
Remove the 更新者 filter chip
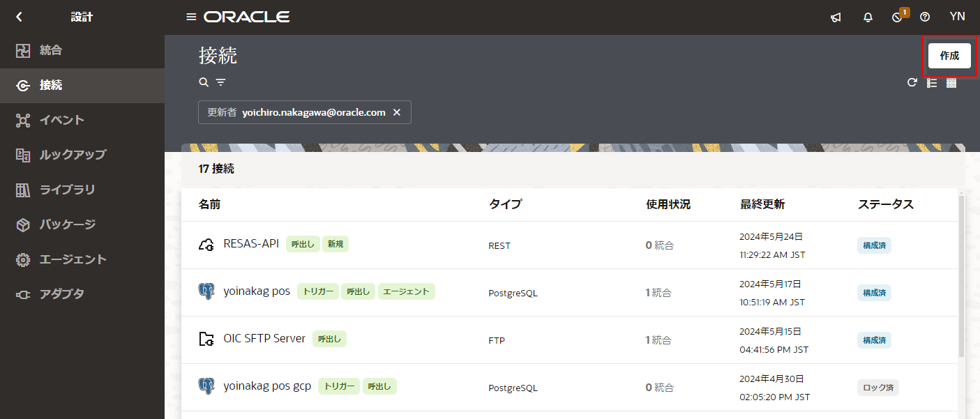pyautogui.click(x=397, y=112)
